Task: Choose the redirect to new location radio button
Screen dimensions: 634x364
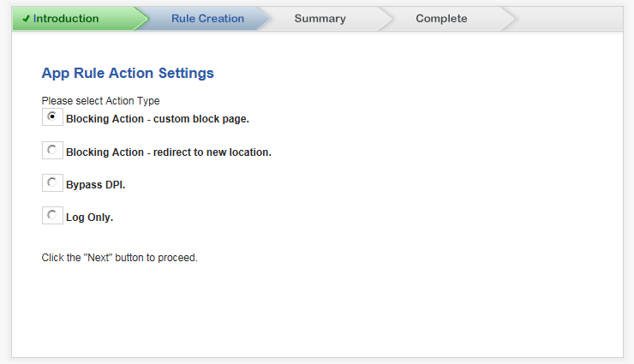Action: tap(52, 150)
